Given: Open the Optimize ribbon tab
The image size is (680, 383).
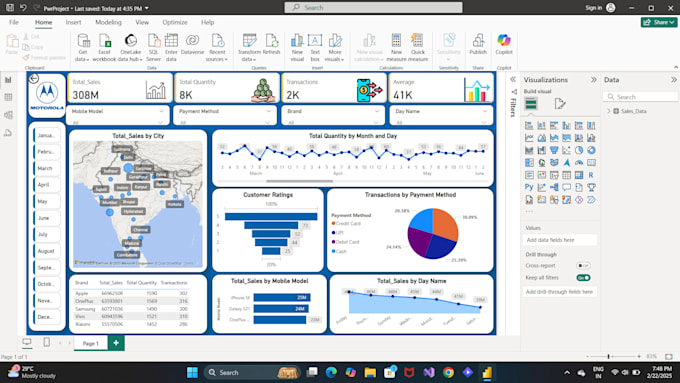Looking at the screenshot, I should point(175,22).
